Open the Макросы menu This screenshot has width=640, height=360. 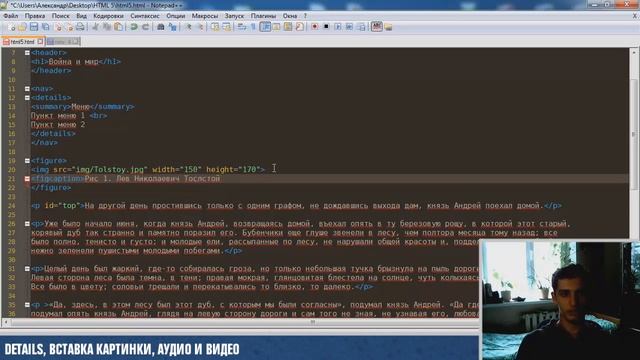[x=205, y=16]
